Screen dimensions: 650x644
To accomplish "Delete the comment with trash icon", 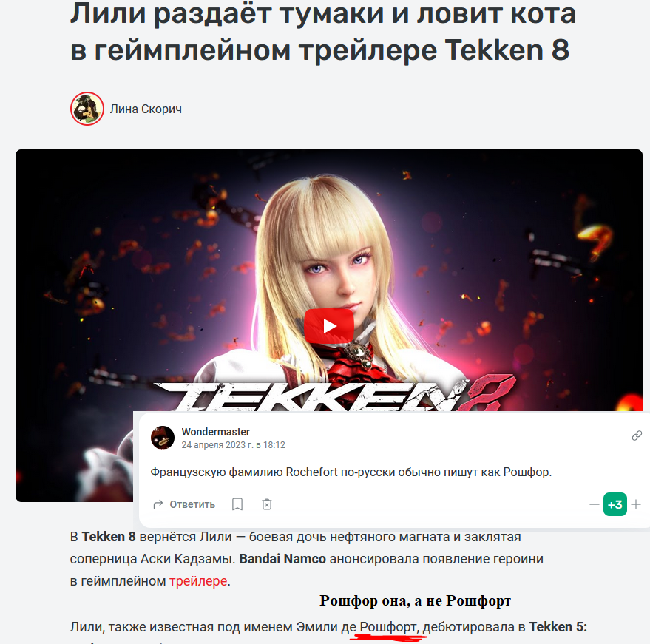I will tap(267, 504).
